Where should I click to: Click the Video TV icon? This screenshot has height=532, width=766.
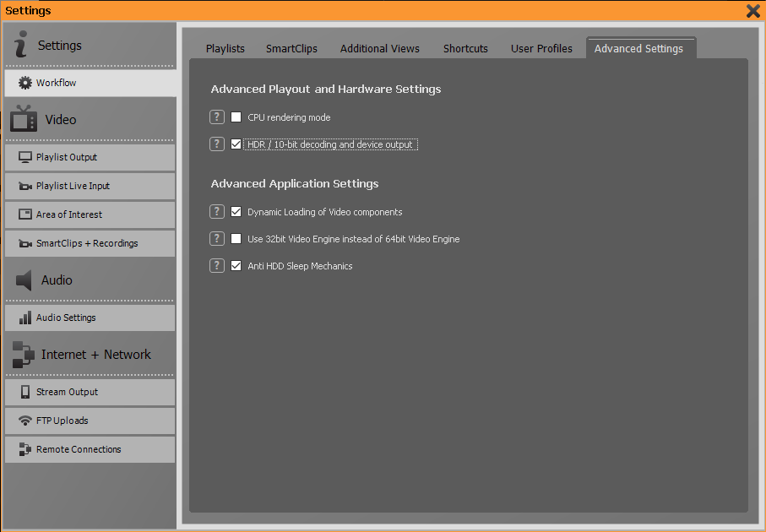click(24, 118)
